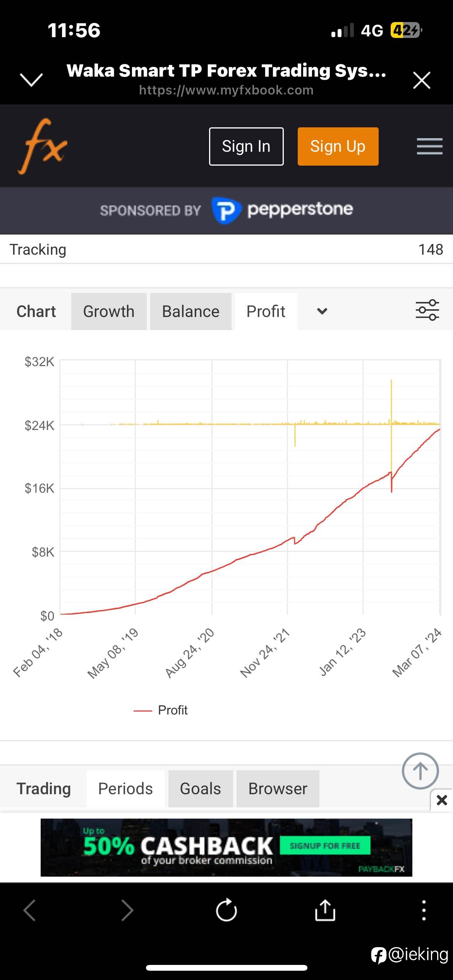Collapse the in-app browser with down chevron

(31, 80)
